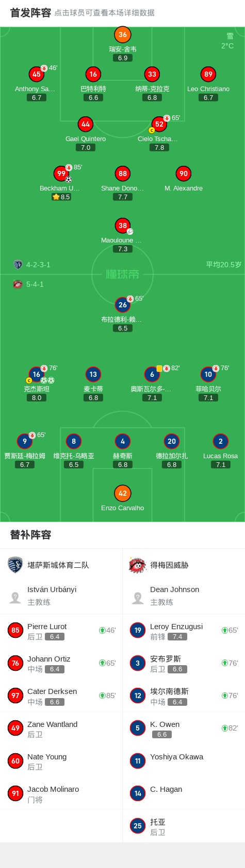Tap number 16 克杰斯坦 captain jersey icon
The image size is (245, 868).
click(x=36, y=374)
